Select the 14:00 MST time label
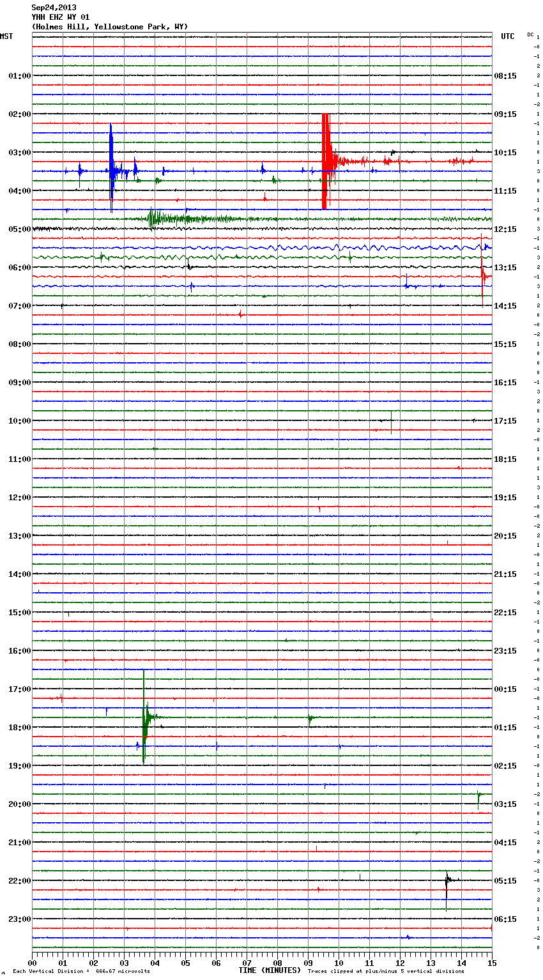Screen dimensions: 543x980 click(x=20, y=574)
